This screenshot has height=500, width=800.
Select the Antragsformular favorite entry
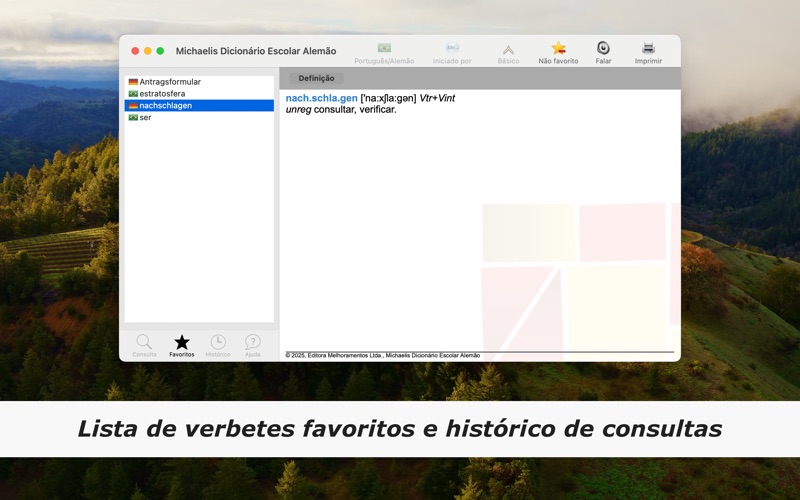coord(199,82)
